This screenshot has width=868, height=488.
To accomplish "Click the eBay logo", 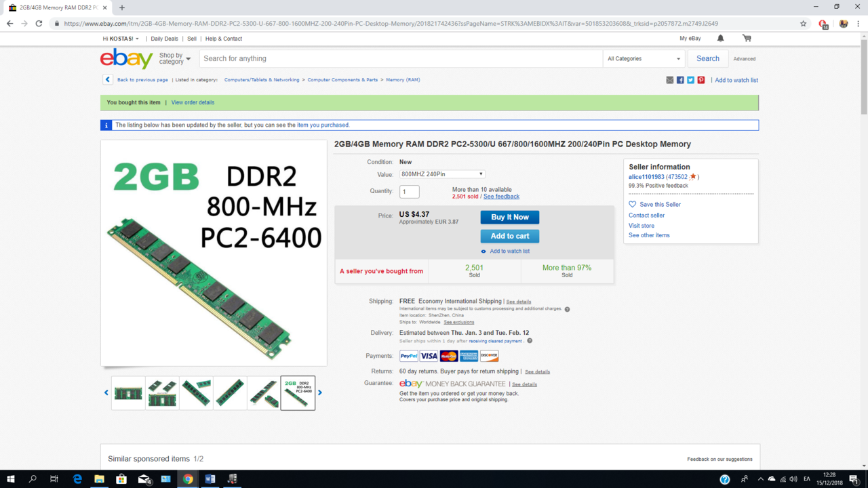I will pos(126,58).
